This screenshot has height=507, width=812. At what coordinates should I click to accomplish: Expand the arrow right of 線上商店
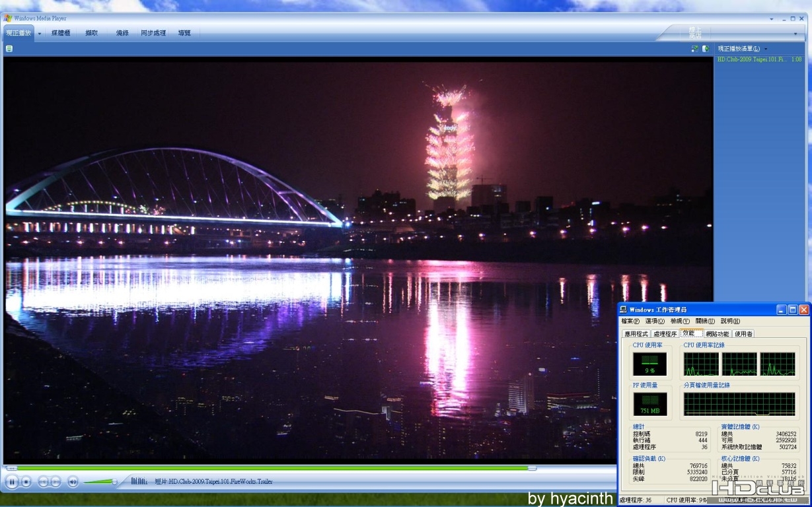click(795, 33)
